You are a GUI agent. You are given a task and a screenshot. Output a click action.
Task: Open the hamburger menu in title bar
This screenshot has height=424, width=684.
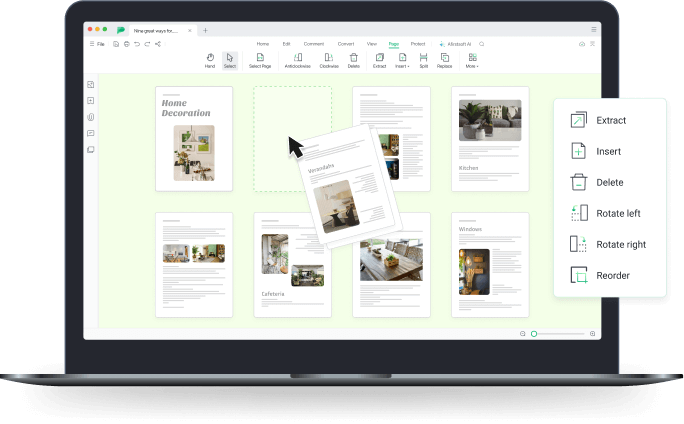pyautogui.click(x=594, y=30)
